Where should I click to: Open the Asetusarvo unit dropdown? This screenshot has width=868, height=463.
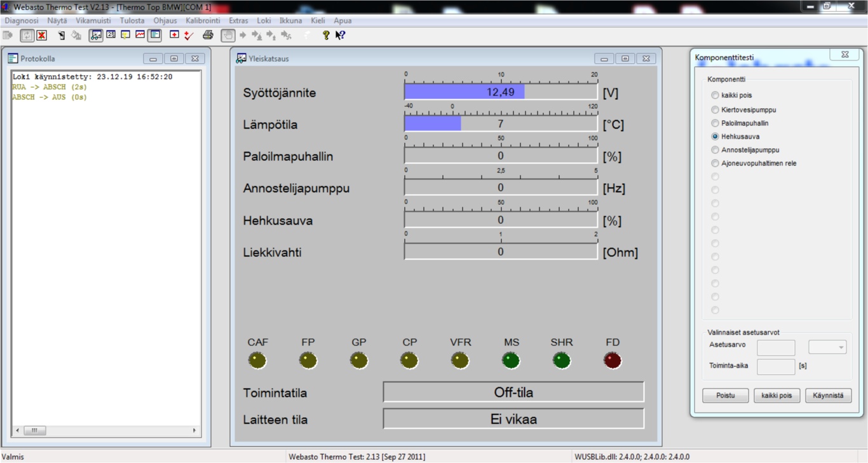[827, 347]
